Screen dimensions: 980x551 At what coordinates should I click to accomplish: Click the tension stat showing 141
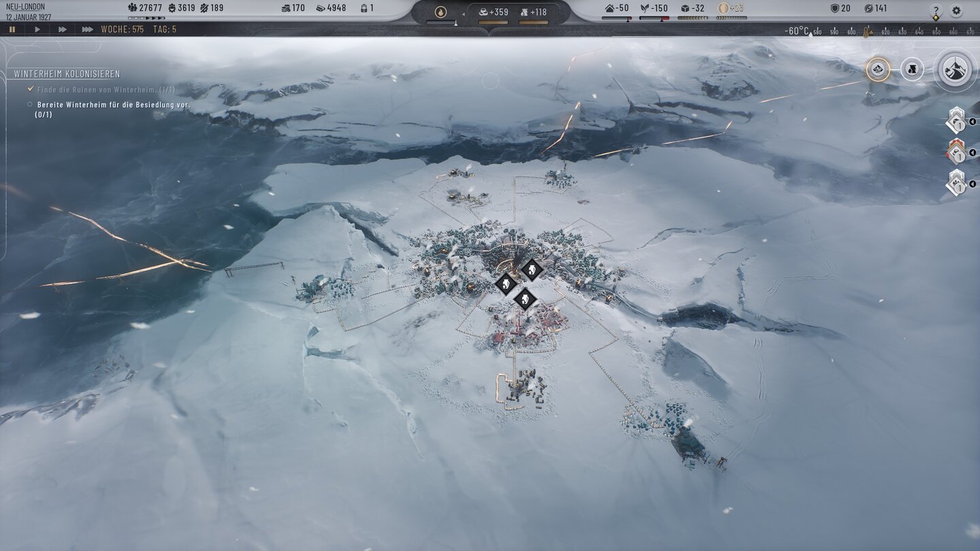click(868, 8)
